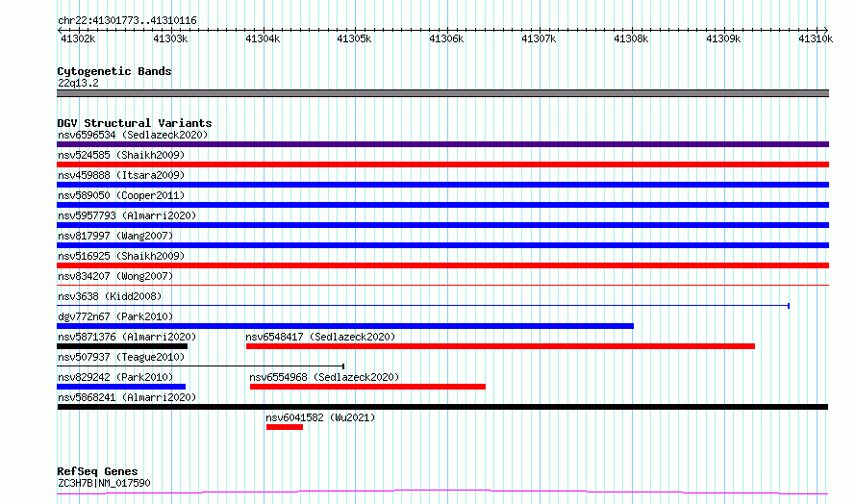Open variant nsv589050 (Cooper2011) label
Screen dimensions: 856x504
point(121,195)
